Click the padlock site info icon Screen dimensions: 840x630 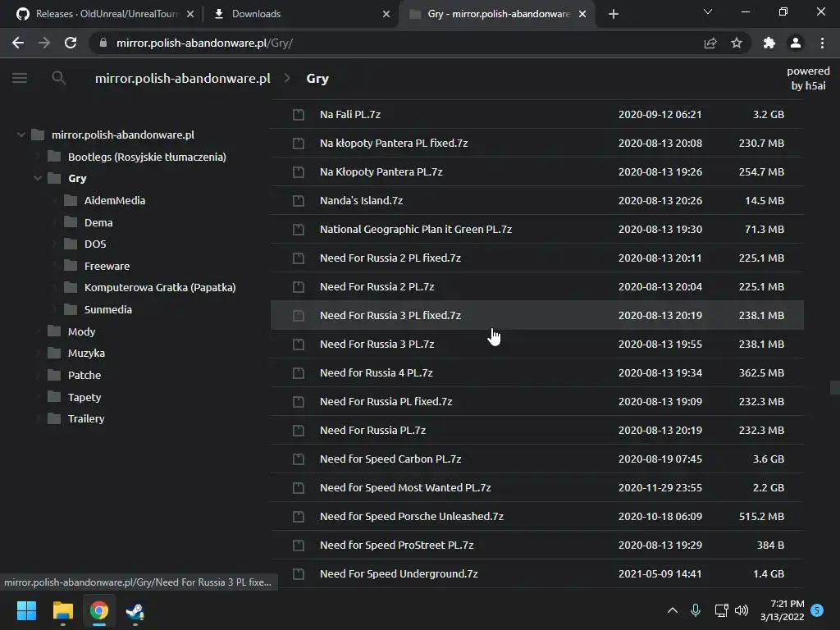(103, 43)
